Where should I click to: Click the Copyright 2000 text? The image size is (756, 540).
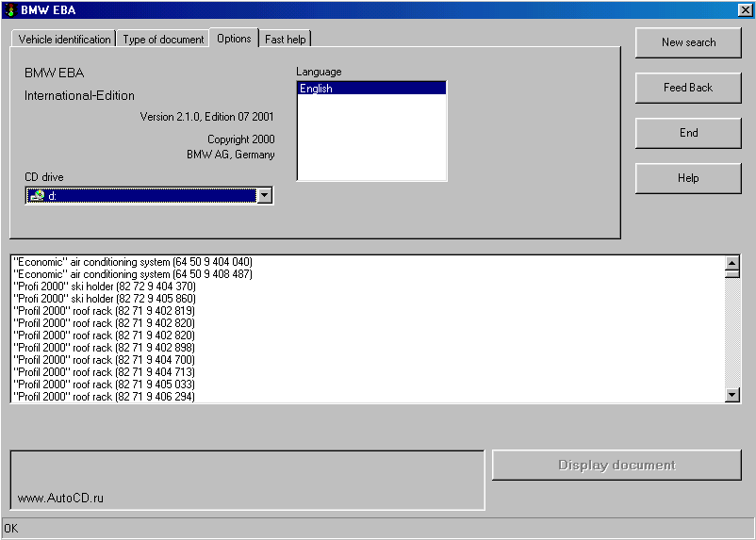pyautogui.click(x=241, y=139)
